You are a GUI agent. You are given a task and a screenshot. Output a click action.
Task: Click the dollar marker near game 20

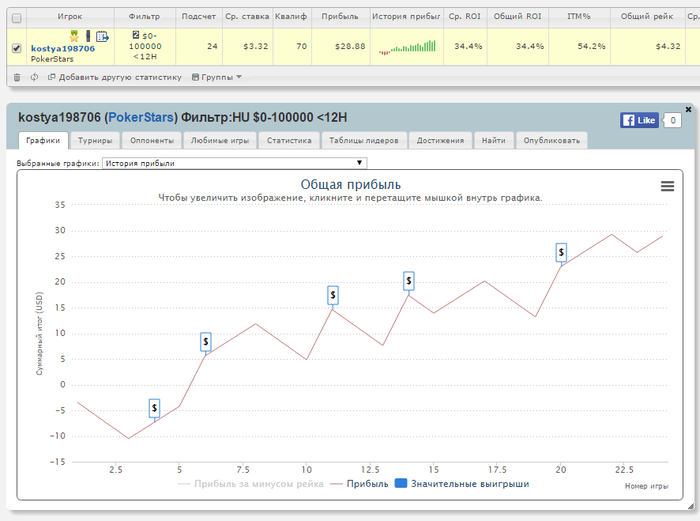561,253
